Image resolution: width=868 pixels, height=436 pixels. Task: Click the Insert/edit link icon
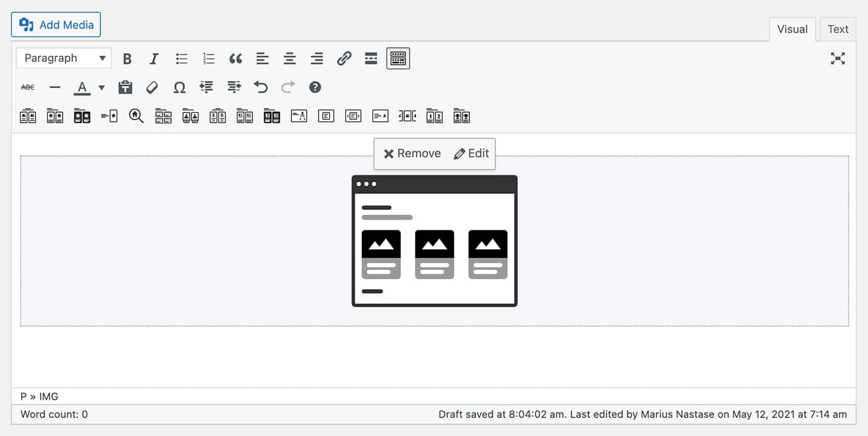[x=344, y=59]
